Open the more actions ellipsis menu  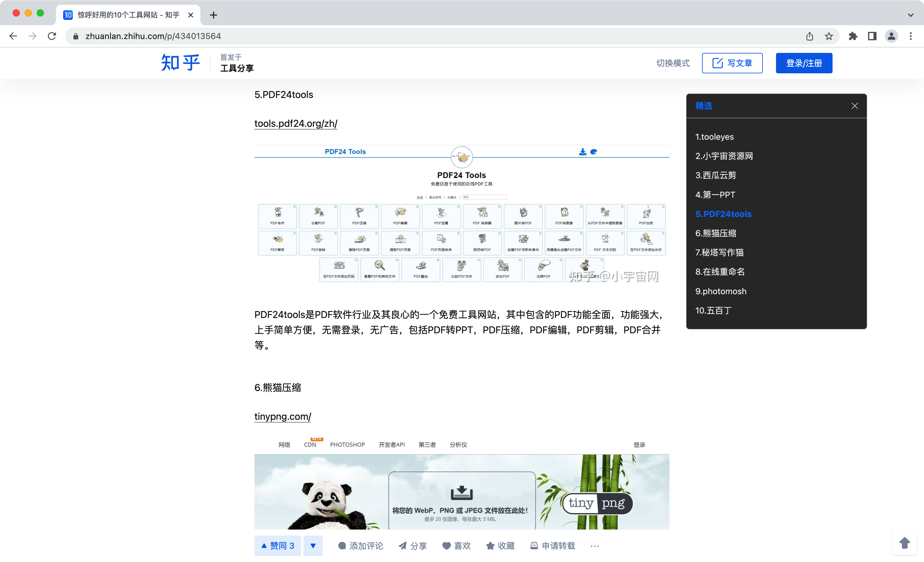(594, 546)
